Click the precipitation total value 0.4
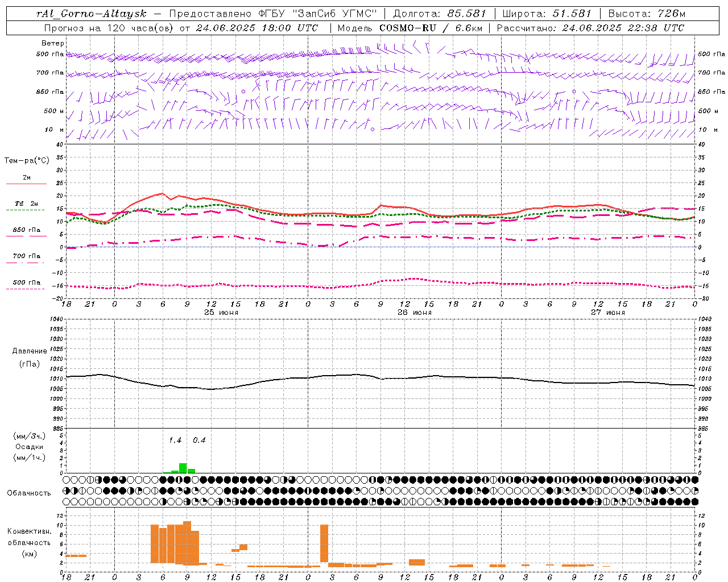Screen dimensions: 728x582 click(x=199, y=440)
